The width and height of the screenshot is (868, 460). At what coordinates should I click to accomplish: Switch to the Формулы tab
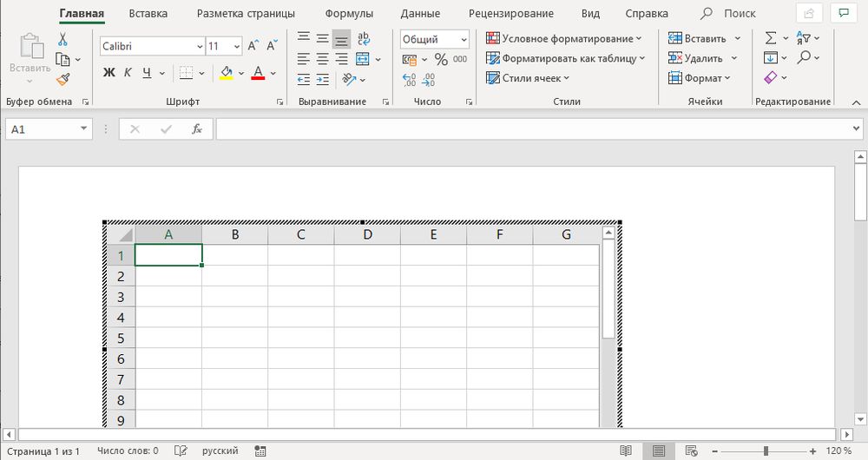(349, 14)
